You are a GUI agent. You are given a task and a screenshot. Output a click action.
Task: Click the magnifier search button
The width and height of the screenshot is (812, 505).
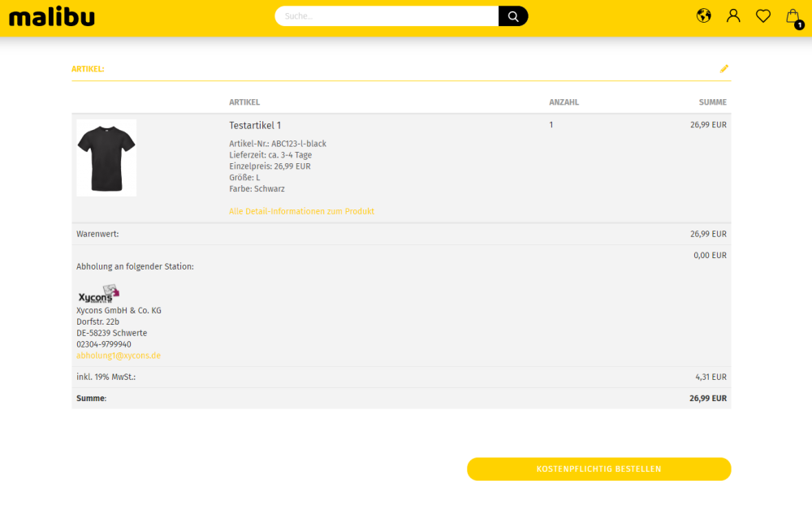coord(513,16)
